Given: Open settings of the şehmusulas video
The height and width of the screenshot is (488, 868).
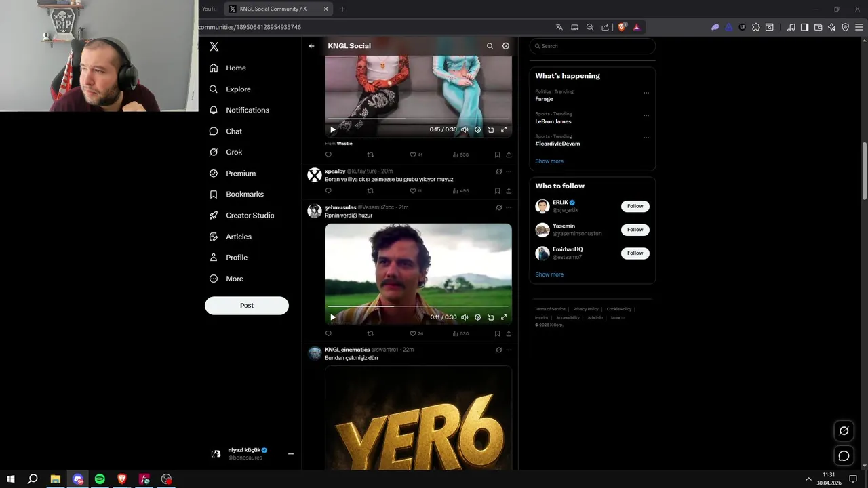Looking at the screenshot, I should pos(477,317).
